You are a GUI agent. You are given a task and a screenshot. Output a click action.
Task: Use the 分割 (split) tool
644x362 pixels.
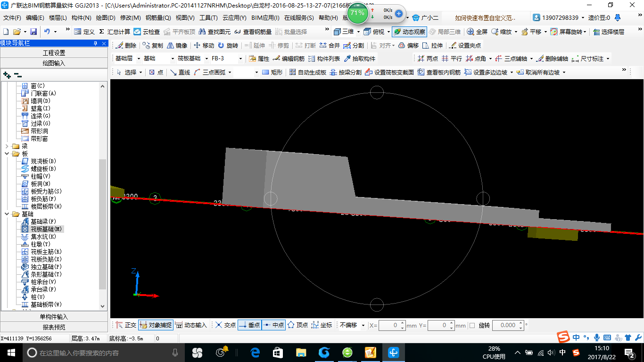click(354, 46)
